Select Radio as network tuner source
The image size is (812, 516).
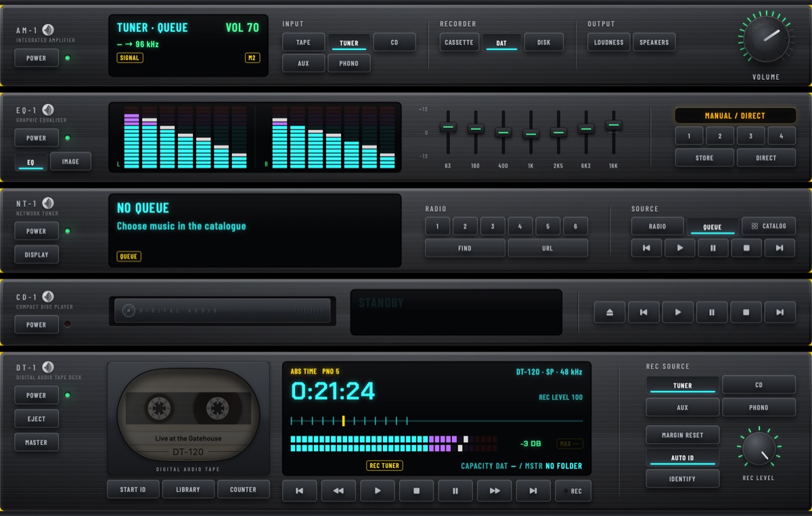point(658,226)
